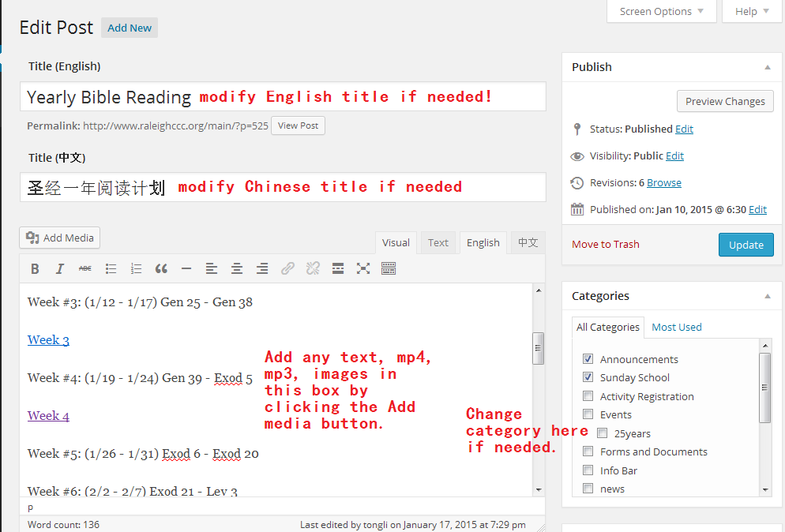Open the All Categories tab

(608, 328)
